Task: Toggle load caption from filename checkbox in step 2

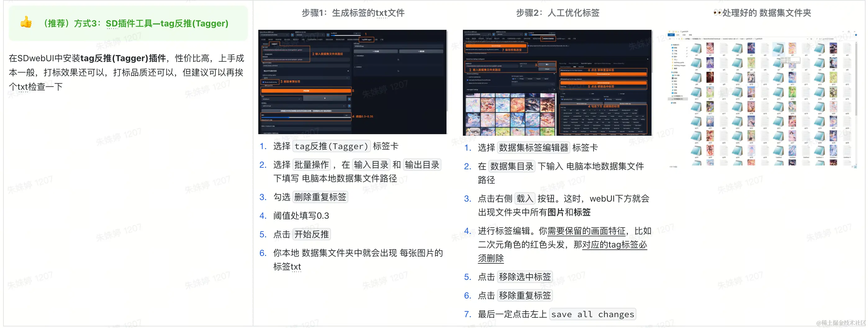Action: pyautogui.click(x=467, y=80)
